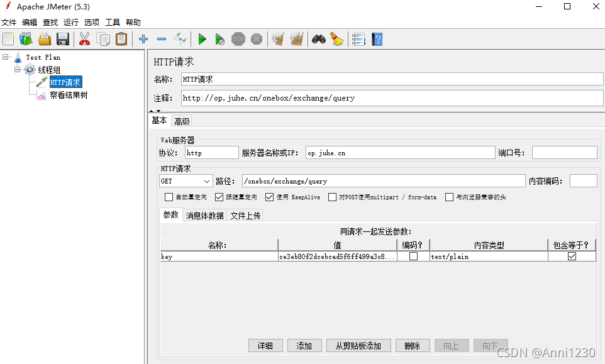Viewport: 605px width, 364px height.
Task: Click the Toggle enable/disable icon
Action: pyautogui.click(x=180, y=40)
